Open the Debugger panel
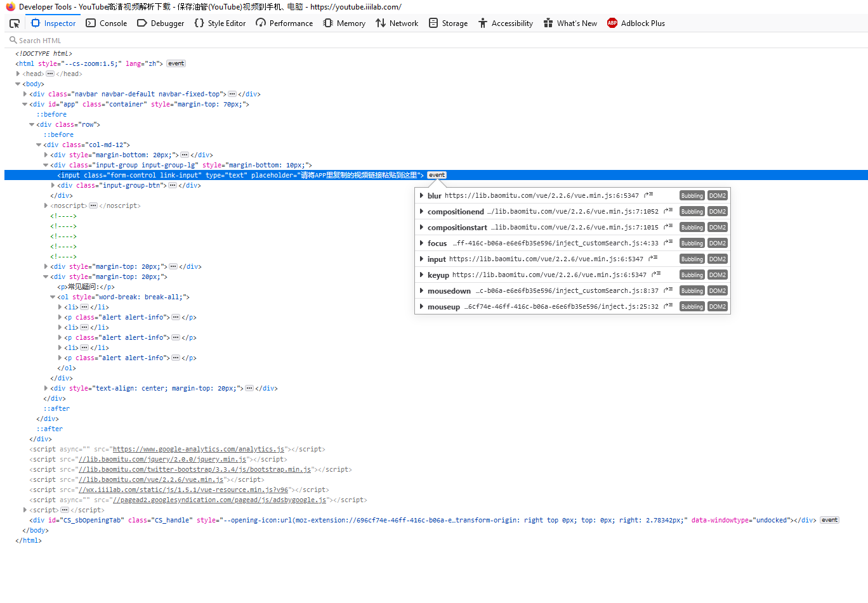This screenshot has height=603, width=868. [160, 23]
